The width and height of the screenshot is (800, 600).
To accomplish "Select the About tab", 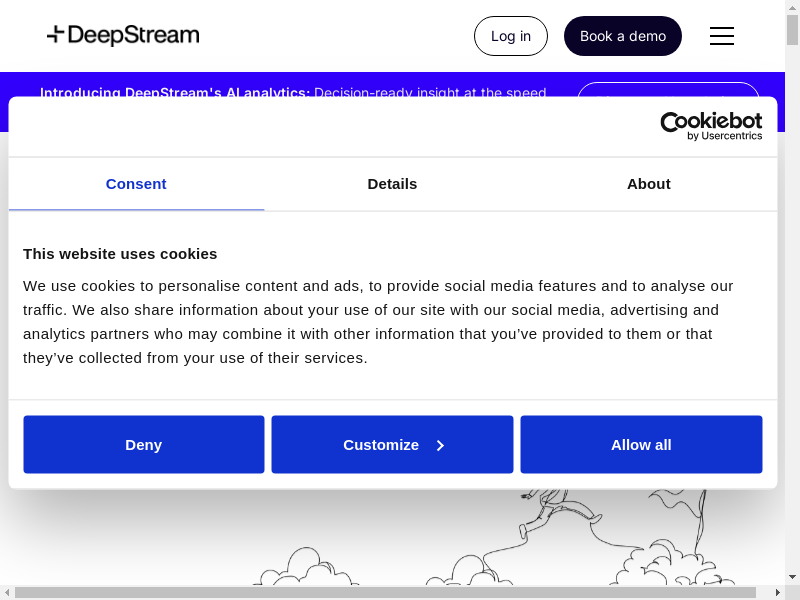I will pyautogui.click(x=648, y=184).
